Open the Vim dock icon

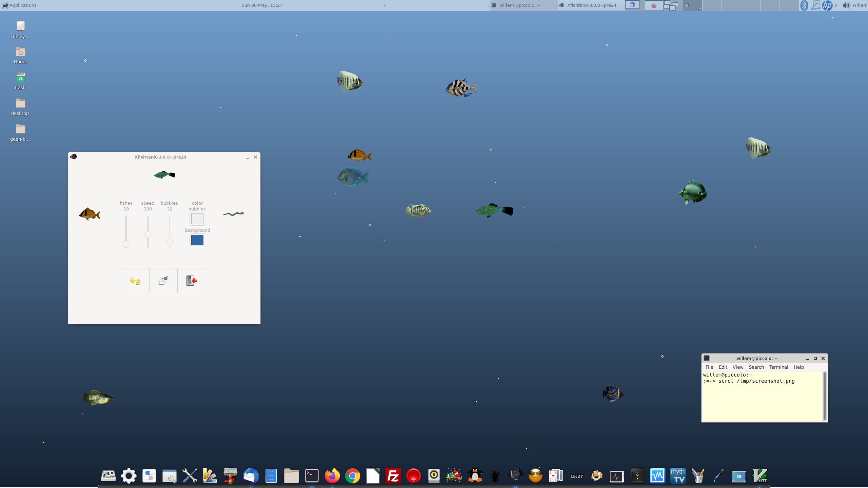point(759,476)
